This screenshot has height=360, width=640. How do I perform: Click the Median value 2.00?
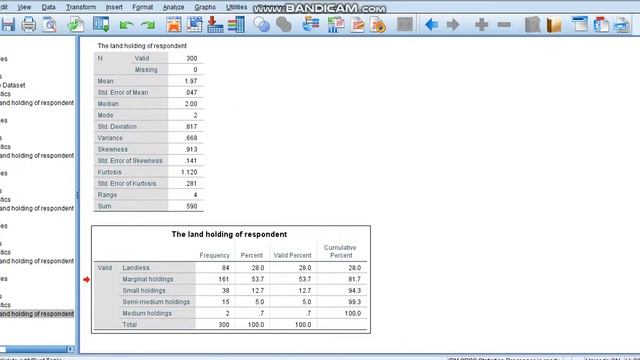191,104
